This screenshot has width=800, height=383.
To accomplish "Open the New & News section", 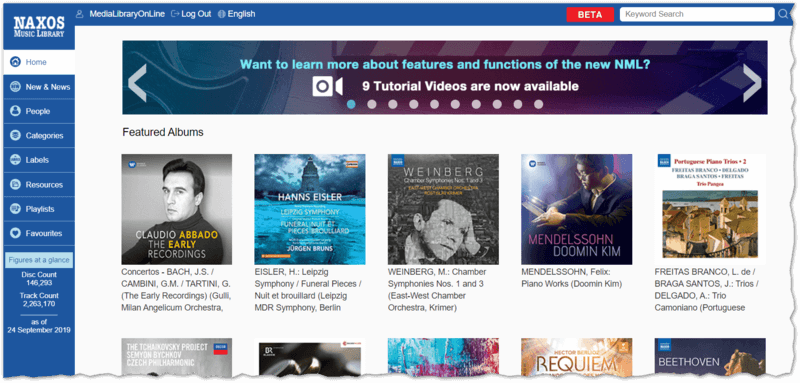I will 39,87.
